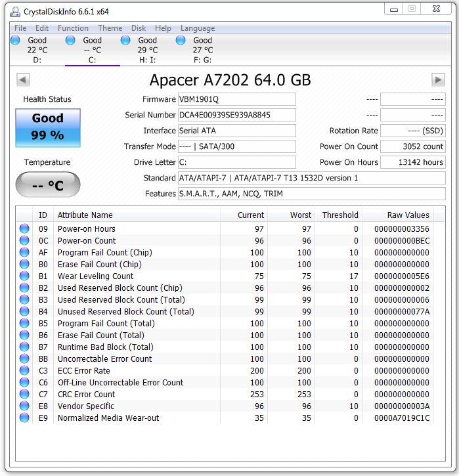The width and height of the screenshot is (459, 476).
Task: Open the Help menu
Action: [163, 28]
